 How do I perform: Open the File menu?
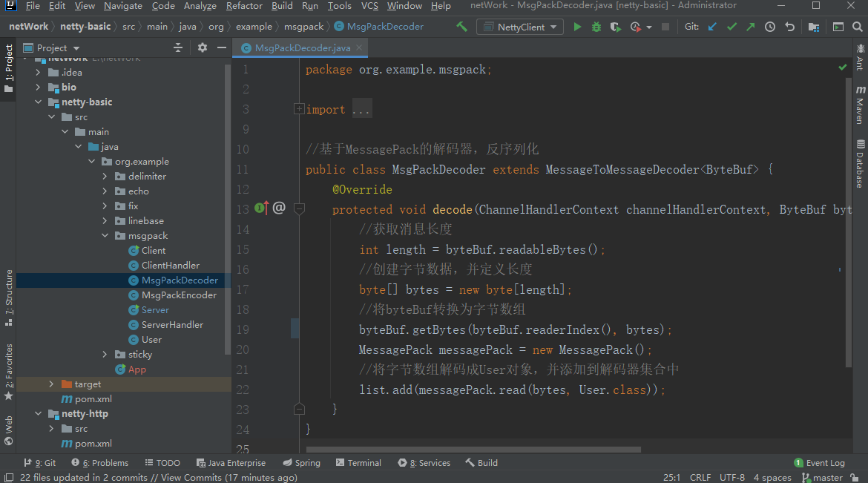tap(33, 5)
